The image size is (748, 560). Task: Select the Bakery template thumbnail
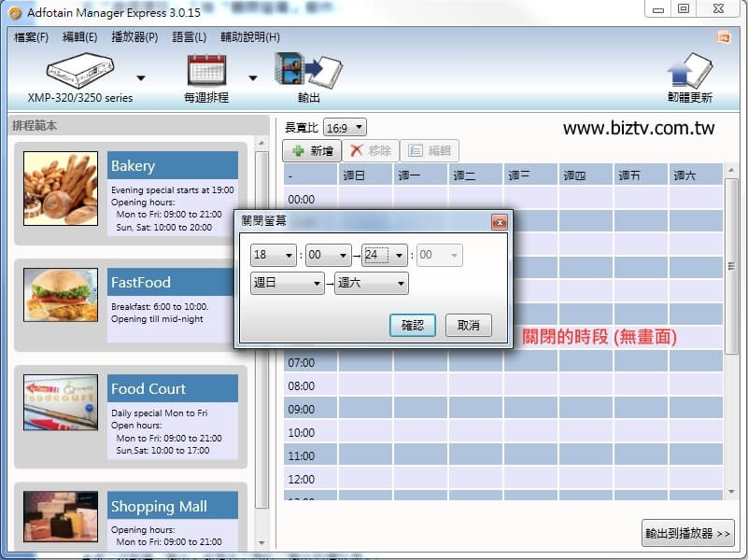coord(60,189)
